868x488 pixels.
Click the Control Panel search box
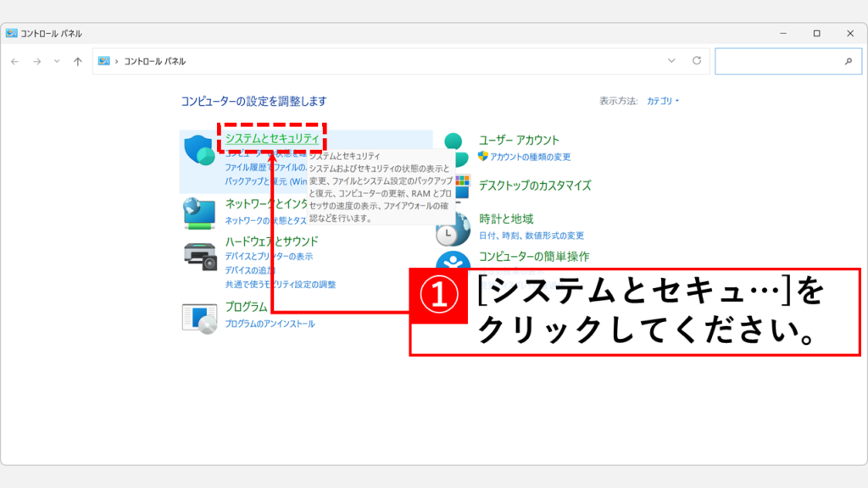[x=778, y=61]
